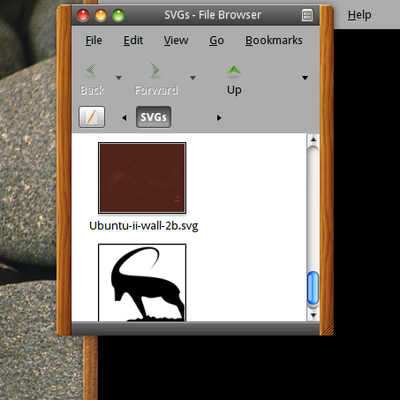The image size is (400, 400).
Task: Open the Bookmarks menu
Action: tap(274, 40)
